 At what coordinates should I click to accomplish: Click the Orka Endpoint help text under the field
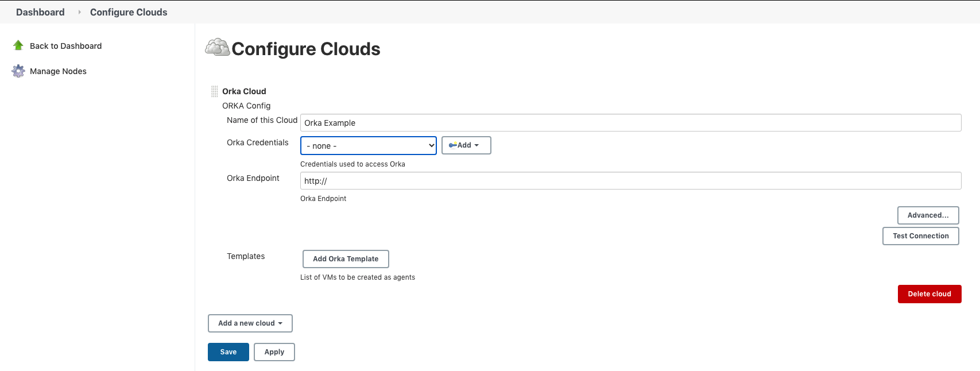[x=323, y=199]
